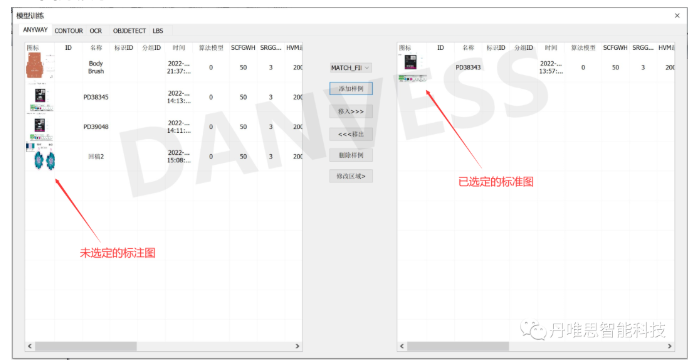
Task: Click the 删除样例 button
Action: click(x=351, y=155)
